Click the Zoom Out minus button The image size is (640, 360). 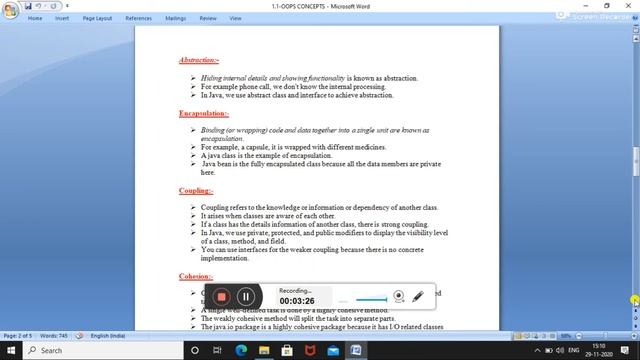[x=579, y=336]
